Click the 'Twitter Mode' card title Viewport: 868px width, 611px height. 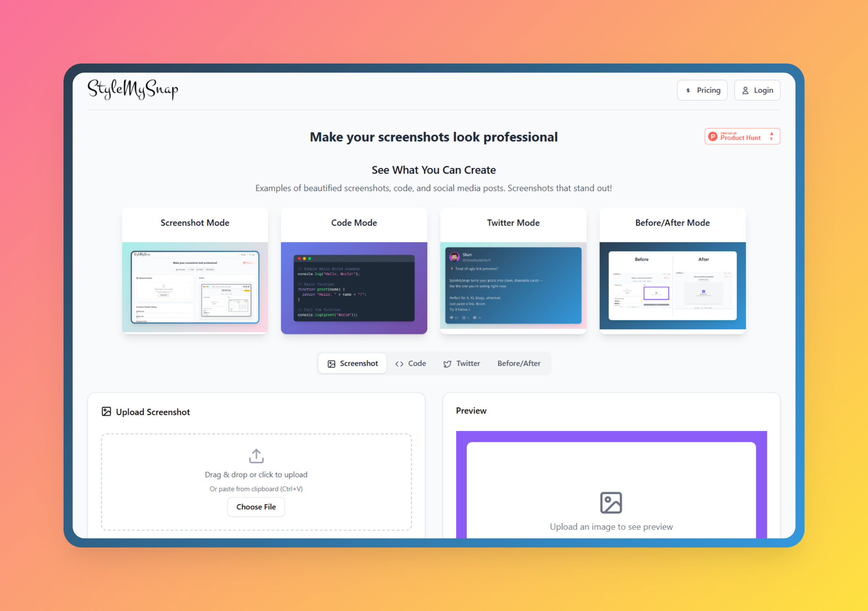coord(513,223)
